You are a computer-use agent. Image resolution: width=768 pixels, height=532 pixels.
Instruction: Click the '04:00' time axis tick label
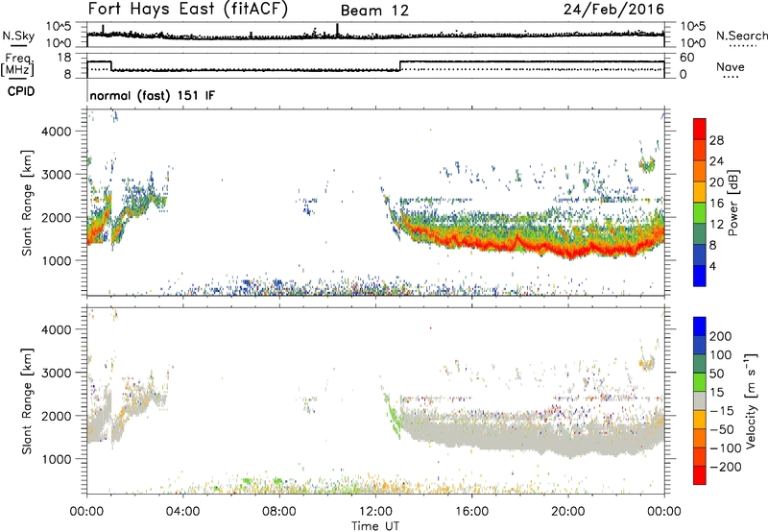coord(182,512)
